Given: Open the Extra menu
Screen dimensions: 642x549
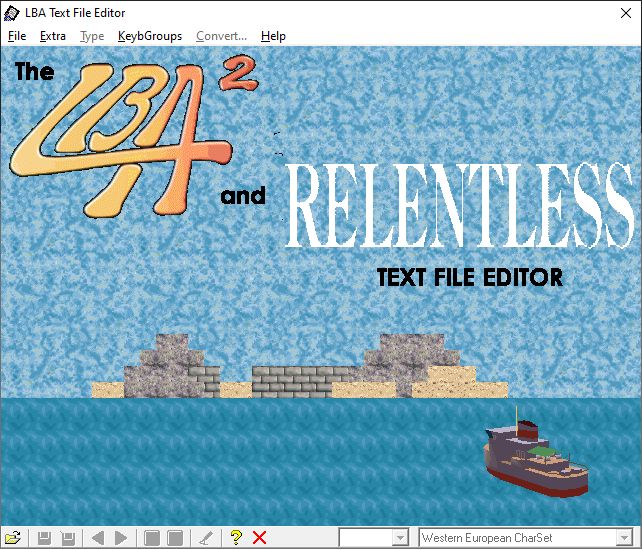Looking at the screenshot, I should point(53,36).
